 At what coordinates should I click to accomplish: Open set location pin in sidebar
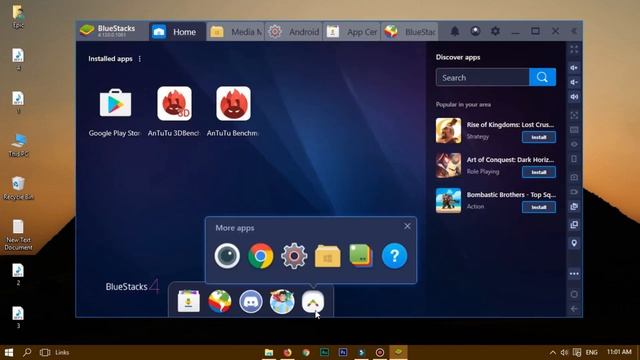pos(574,243)
